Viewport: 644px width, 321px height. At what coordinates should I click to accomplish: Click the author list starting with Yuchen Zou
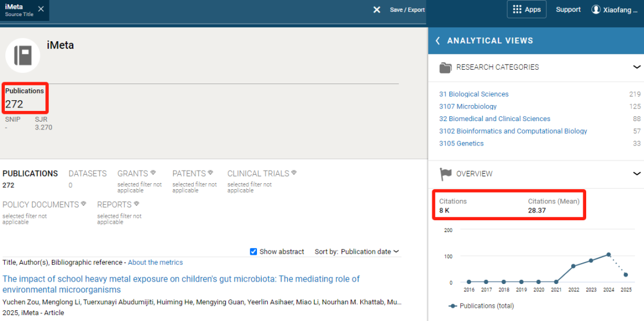202,303
